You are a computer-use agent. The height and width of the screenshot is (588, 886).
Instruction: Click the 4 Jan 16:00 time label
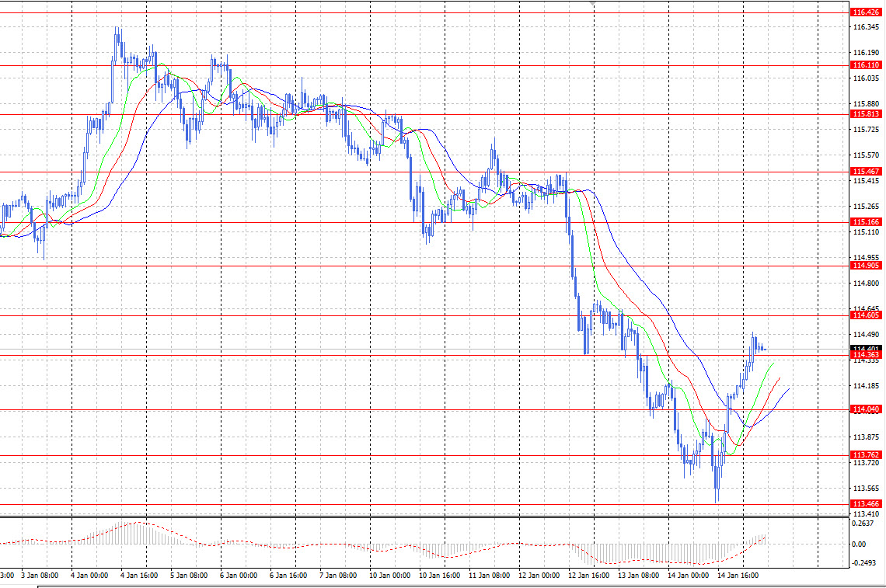pyautogui.click(x=139, y=576)
